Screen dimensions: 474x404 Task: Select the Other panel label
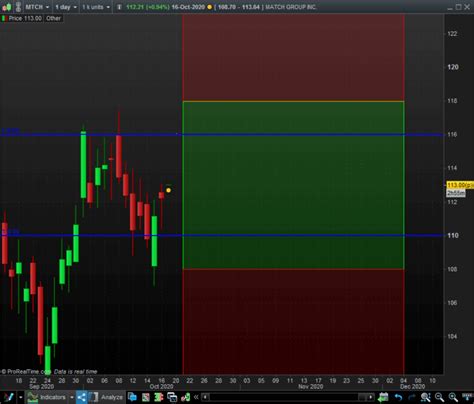53,18
